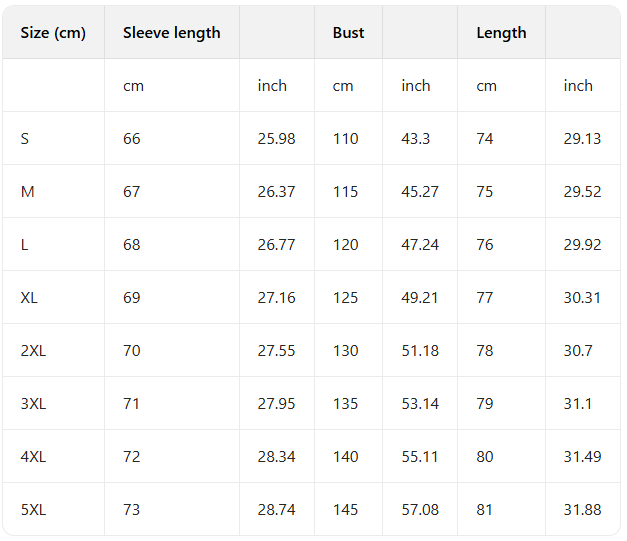
Task: Select the S size row label
Action: [x=25, y=139]
